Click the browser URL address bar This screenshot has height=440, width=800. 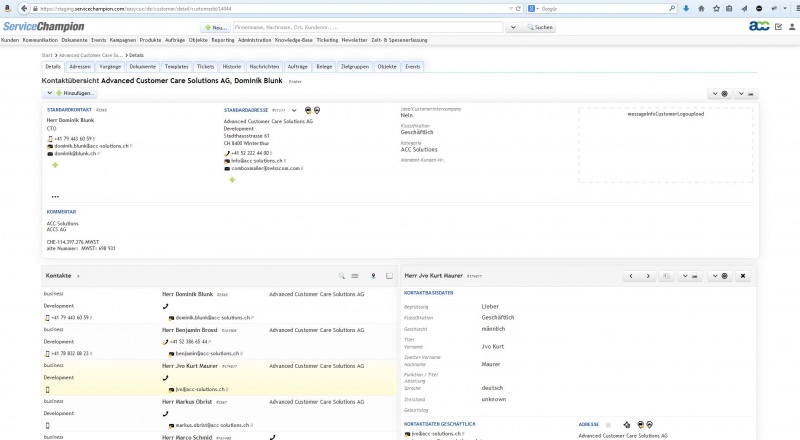[270, 9]
